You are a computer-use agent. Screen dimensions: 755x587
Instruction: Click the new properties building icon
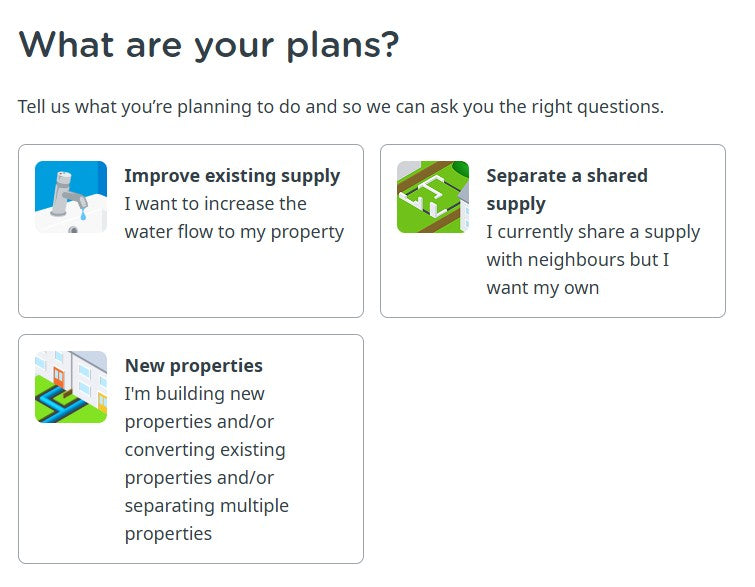point(71,387)
